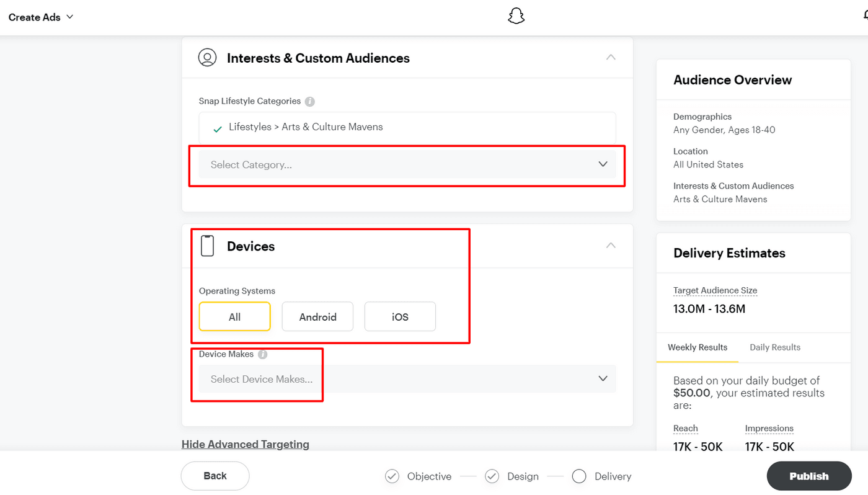Click the Publish button
Viewport: 868px width, 495px height.
click(808, 476)
